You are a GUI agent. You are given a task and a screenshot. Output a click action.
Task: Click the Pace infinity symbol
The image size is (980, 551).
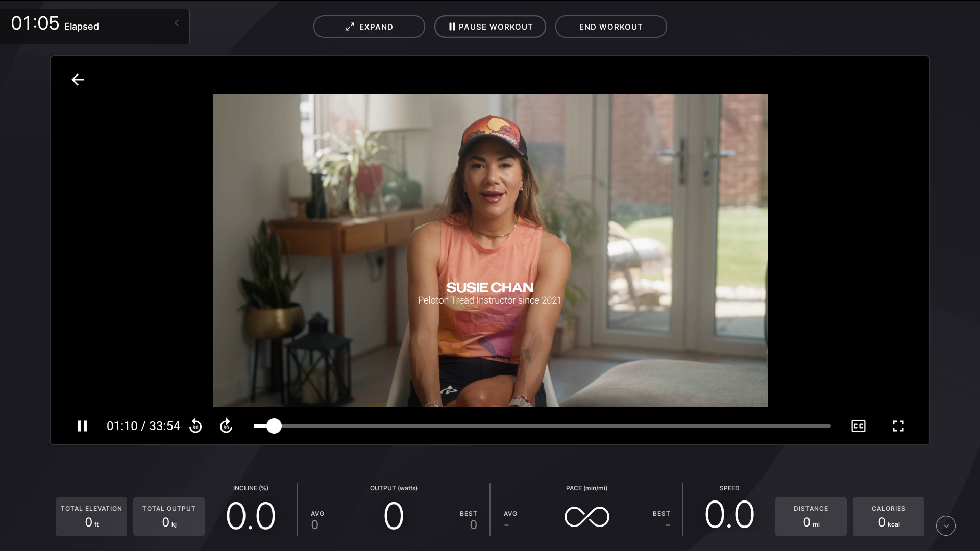pyautogui.click(x=587, y=517)
